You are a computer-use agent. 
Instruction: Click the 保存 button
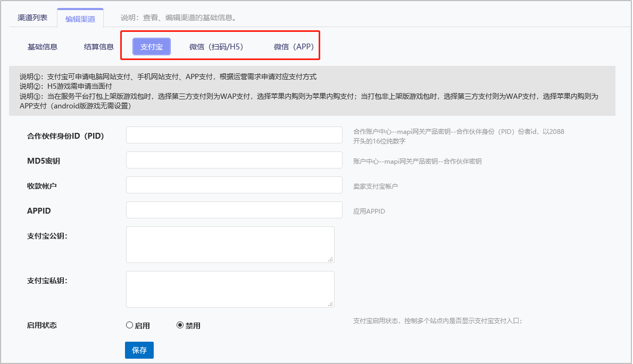point(139,350)
